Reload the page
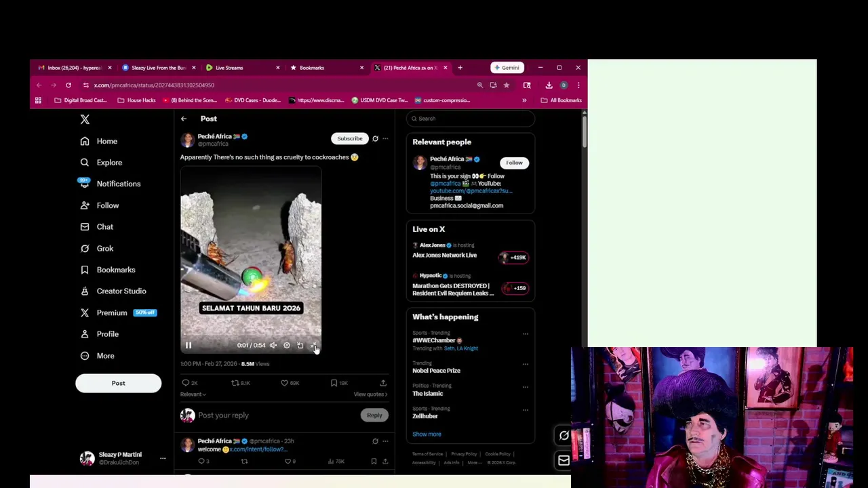868x488 pixels. pos(68,85)
